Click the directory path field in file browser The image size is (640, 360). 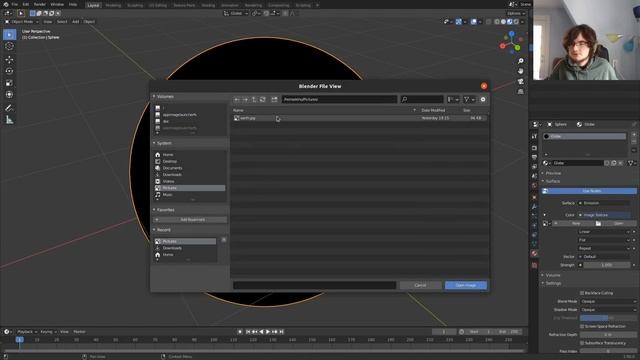point(339,100)
